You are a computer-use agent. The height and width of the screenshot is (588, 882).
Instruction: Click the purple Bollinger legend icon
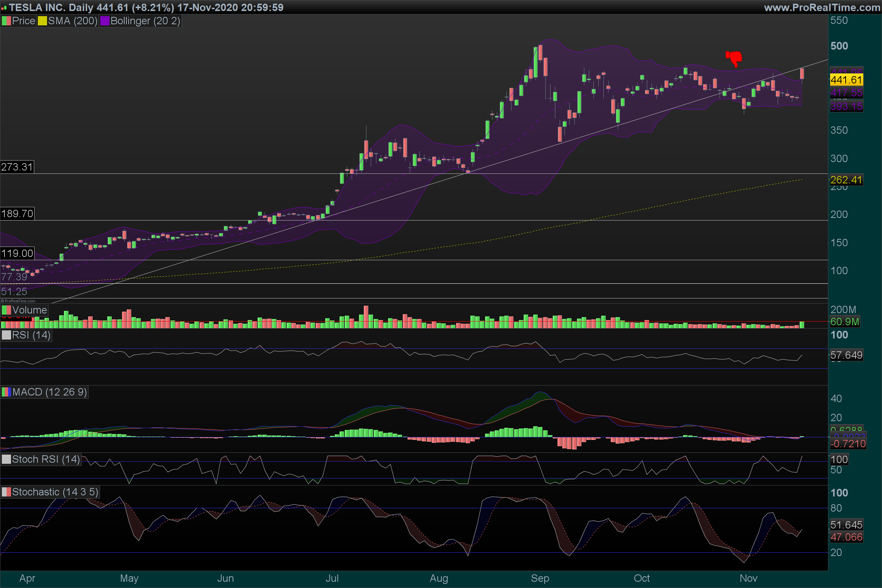click(x=105, y=21)
